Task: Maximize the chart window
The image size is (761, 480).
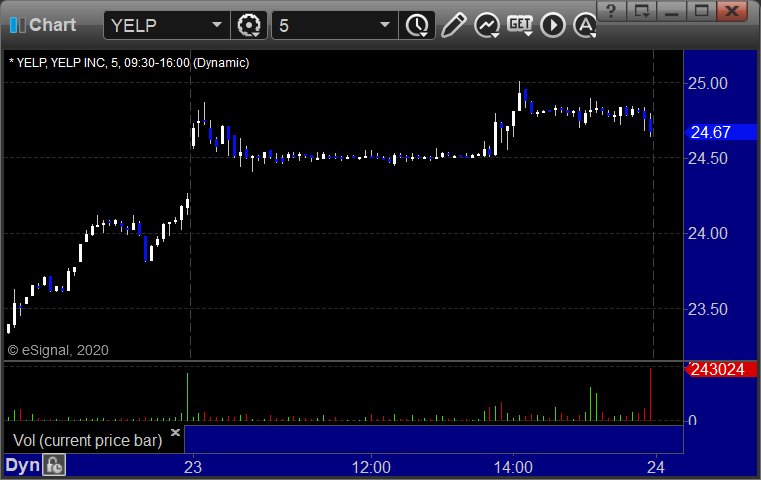Action: pos(701,10)
